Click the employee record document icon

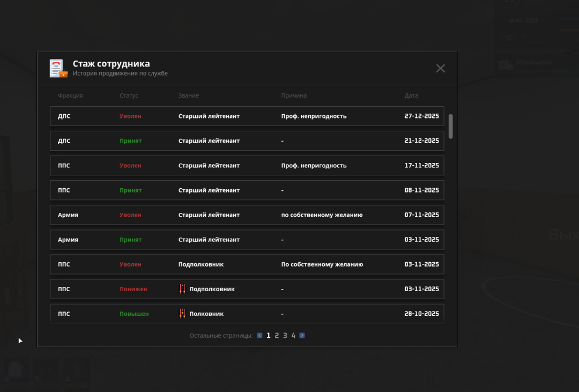tap(58, 68)
